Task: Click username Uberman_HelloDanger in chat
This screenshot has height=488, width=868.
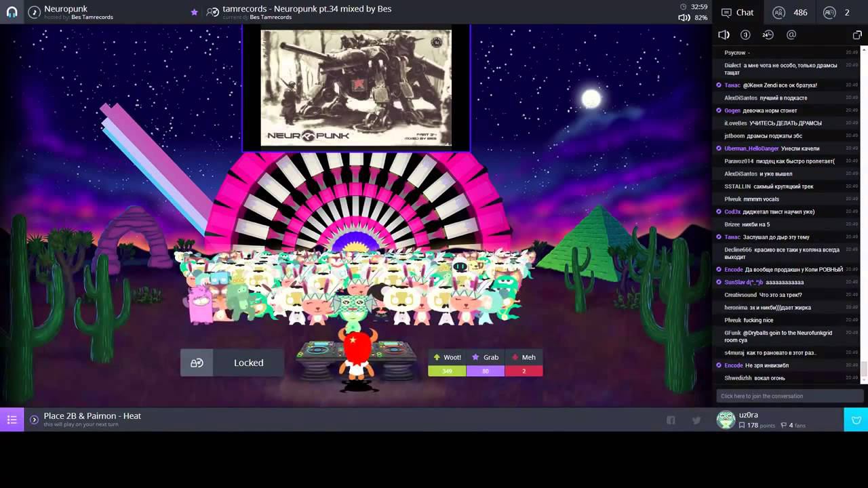Action: click(x=751, y=148)
